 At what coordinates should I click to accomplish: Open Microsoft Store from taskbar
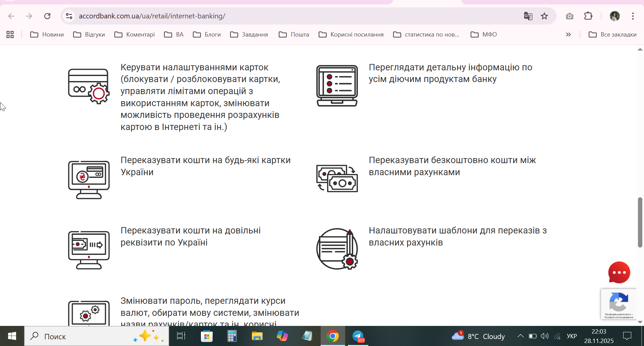tap(207, 336)
